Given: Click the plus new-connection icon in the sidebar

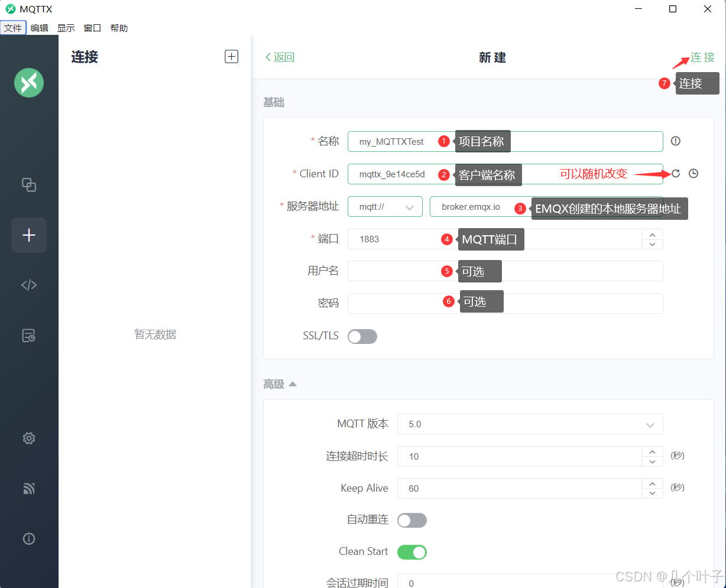Looking at the screenshot, I should [x=29, y=235].
